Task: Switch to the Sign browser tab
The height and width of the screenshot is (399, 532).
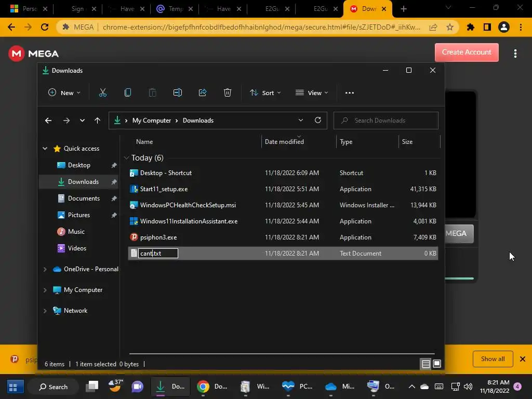Action: point(78,9)
